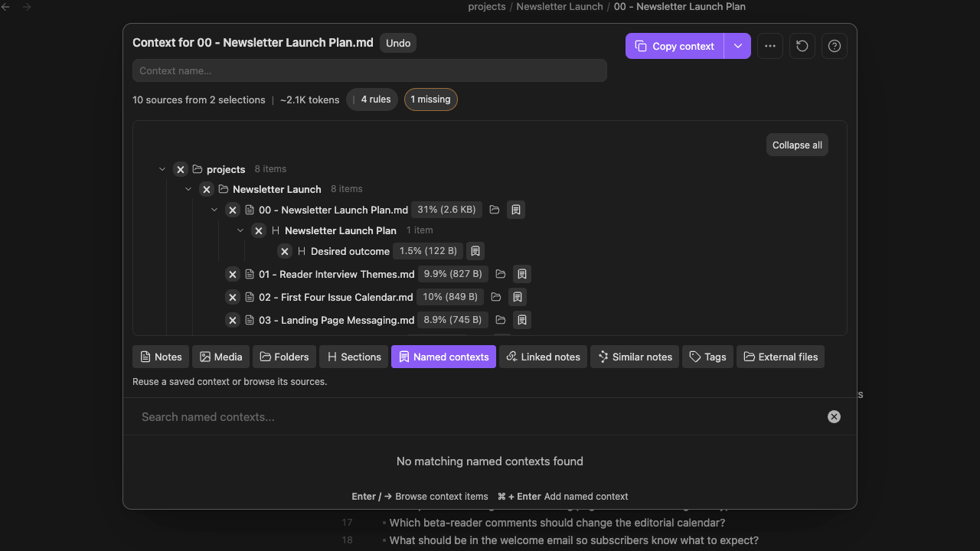Remove 00 - Newsletter Launch Plan.md source
980x551 pixels.
233,210
